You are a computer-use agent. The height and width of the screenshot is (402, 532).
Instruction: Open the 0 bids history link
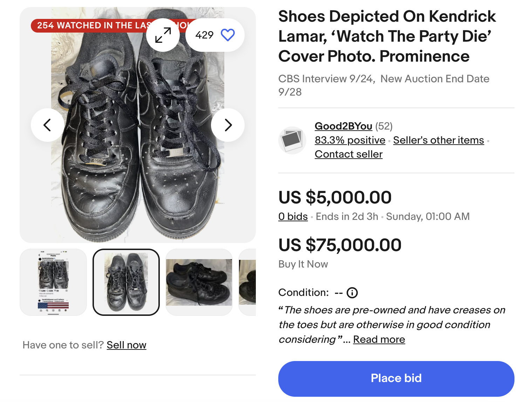click(x=293, y=216)
